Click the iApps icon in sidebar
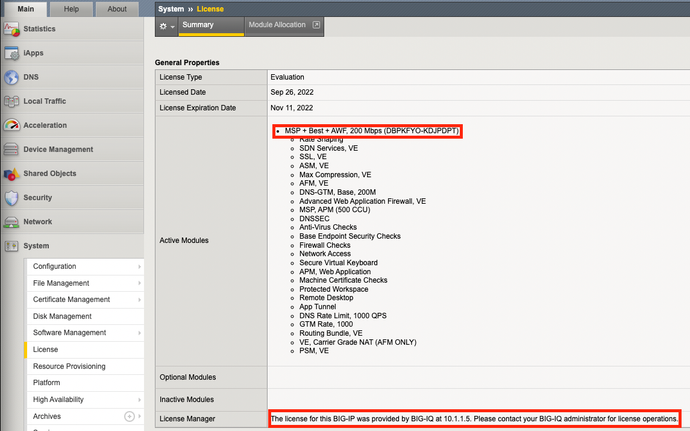The height and width of the screenshot is (431, 690). point(12,53)
